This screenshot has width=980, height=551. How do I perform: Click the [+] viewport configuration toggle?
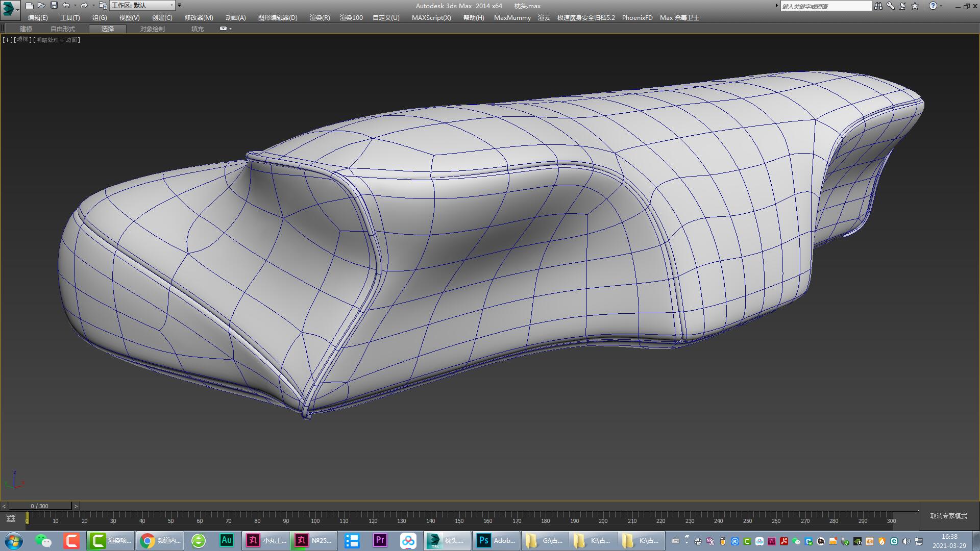[7, 39]
